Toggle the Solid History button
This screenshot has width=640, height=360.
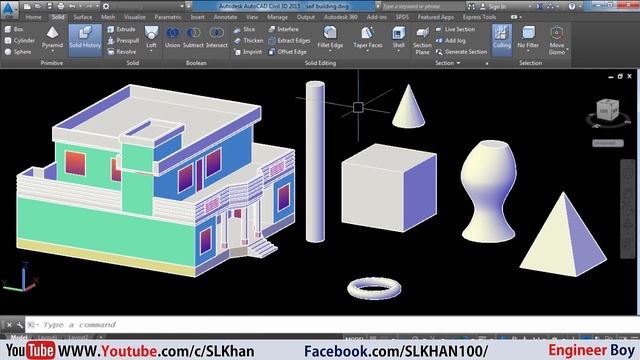(85, 39)
